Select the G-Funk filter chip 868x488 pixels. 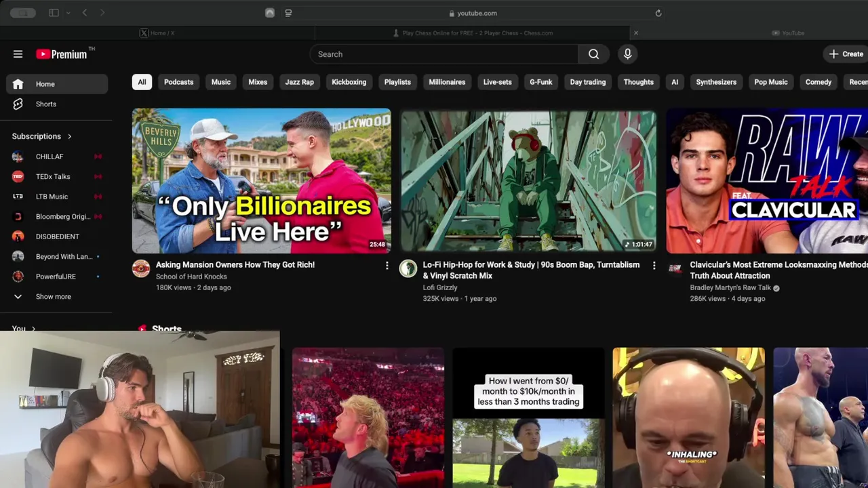click(541, 82)
